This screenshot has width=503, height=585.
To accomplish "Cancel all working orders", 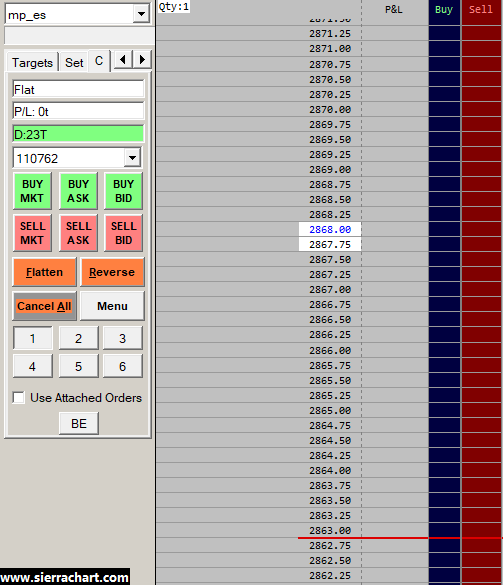I will (44, 306).
